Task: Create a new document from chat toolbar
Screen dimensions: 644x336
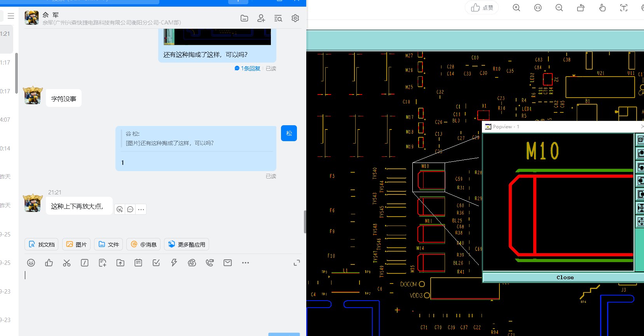Action: tap(103, 263)
